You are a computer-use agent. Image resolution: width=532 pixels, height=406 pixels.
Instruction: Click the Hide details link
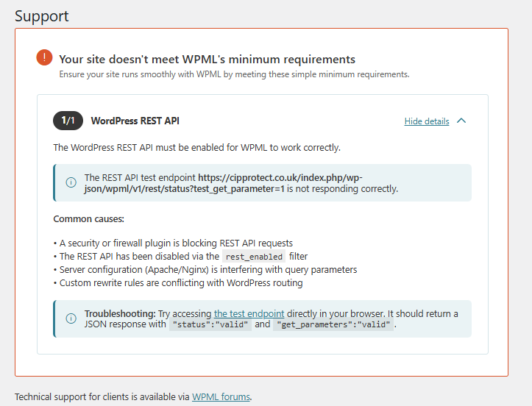click(x=427, y=121)
